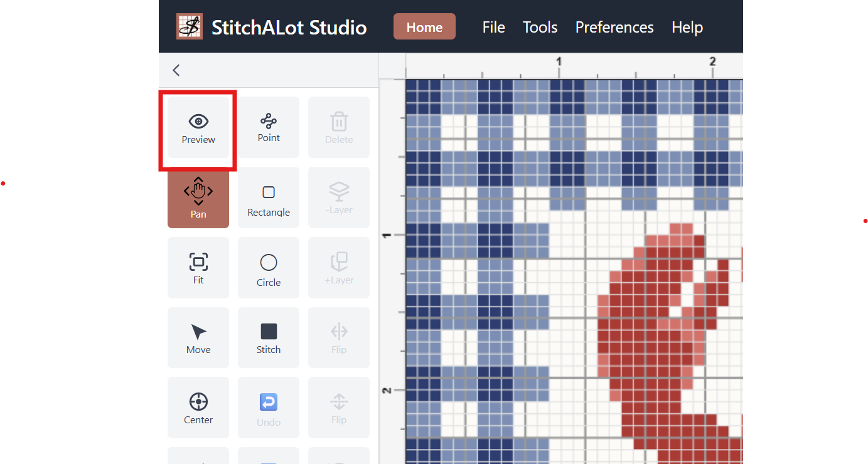This screenshot has width=868, height=464.
Task: Go to the Home button
Action: (x=424, y=27)
